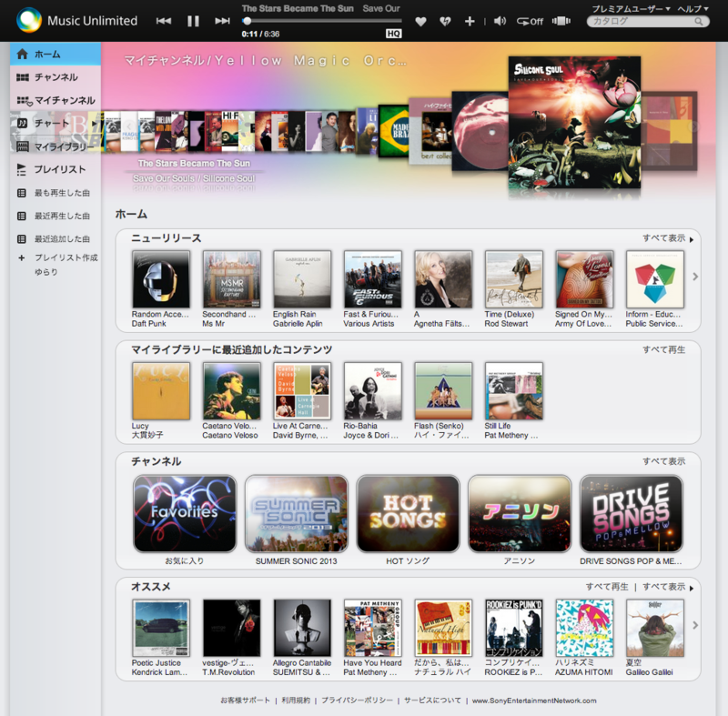This screenshot has width=728, height=716.
Task: Click Silicone Soul album cover in carousel
Action: pos(574,123)
